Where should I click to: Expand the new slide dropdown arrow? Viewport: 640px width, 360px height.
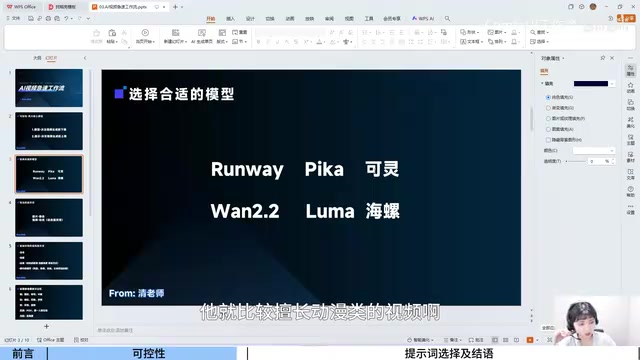186,42
